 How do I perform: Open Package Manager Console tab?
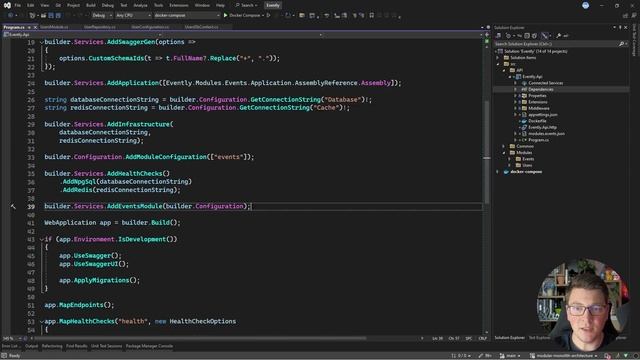pyautogui.click(x=149, y=346)
